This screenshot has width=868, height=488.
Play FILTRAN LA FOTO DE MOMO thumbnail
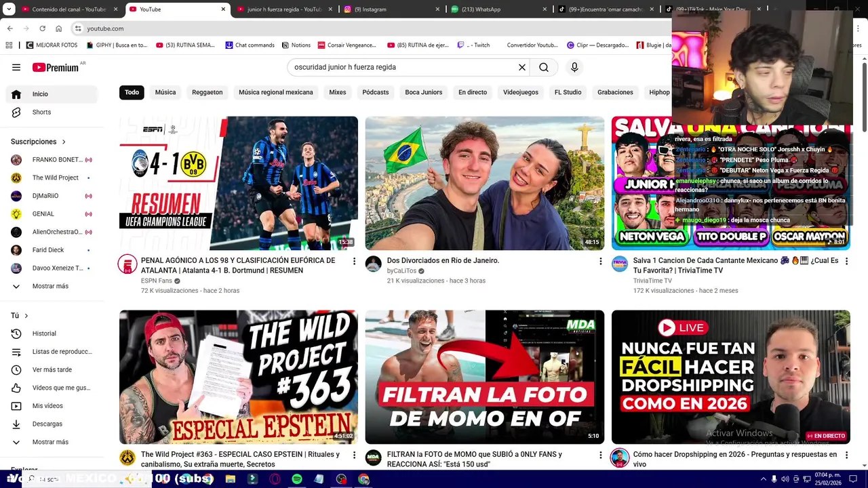pyautogui.click(x=485, y=377)
